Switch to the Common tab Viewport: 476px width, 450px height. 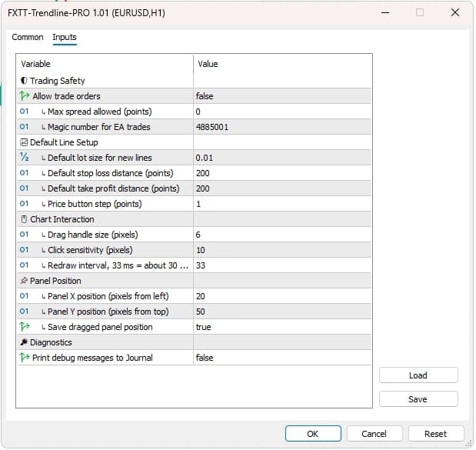click(28, 37)
